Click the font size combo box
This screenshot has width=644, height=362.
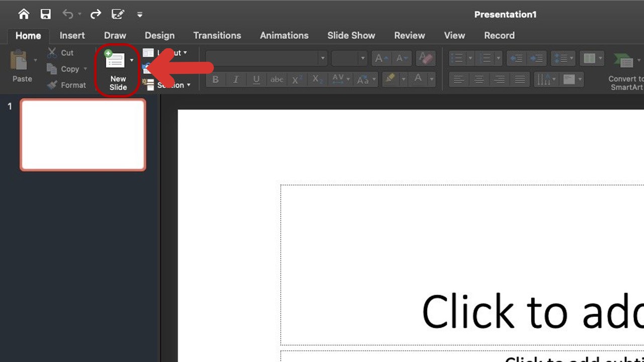[349, 58]
